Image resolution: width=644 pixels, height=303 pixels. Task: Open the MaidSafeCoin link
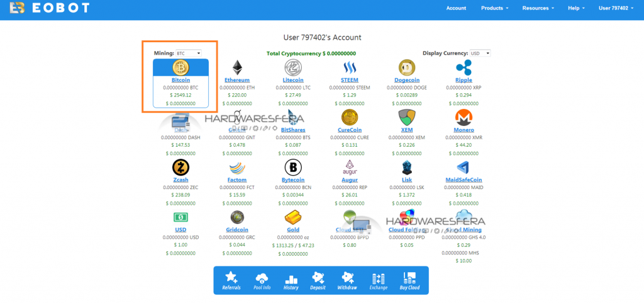click(x=464, y=180)
